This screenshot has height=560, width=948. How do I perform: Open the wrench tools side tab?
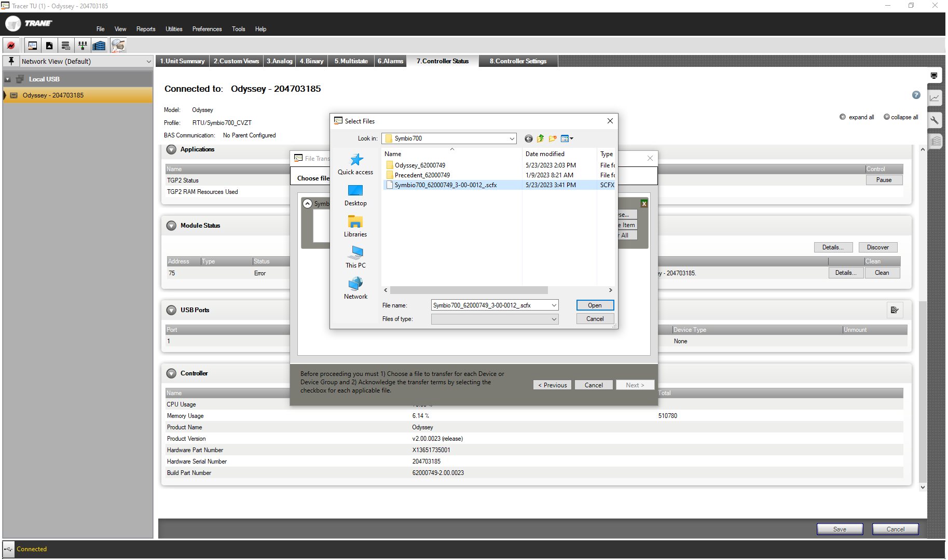(935, 120)
